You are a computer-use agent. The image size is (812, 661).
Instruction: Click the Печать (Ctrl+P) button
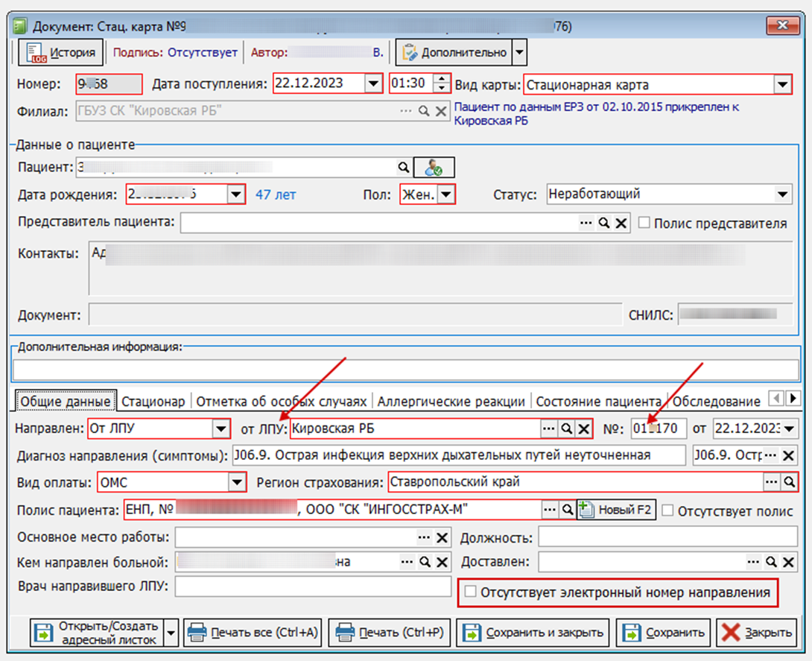(390, 633)
